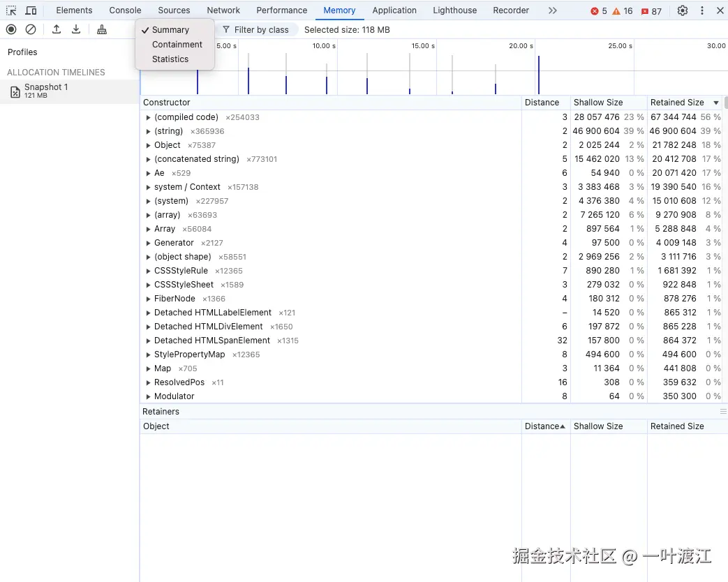Click the allocation bar near 20.00 s

coord(539,75)
